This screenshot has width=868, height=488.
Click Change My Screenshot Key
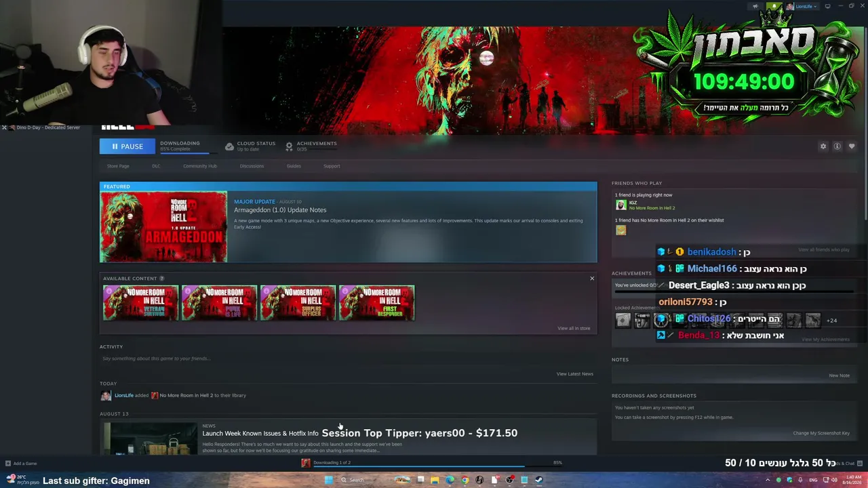tap(821, 433)
